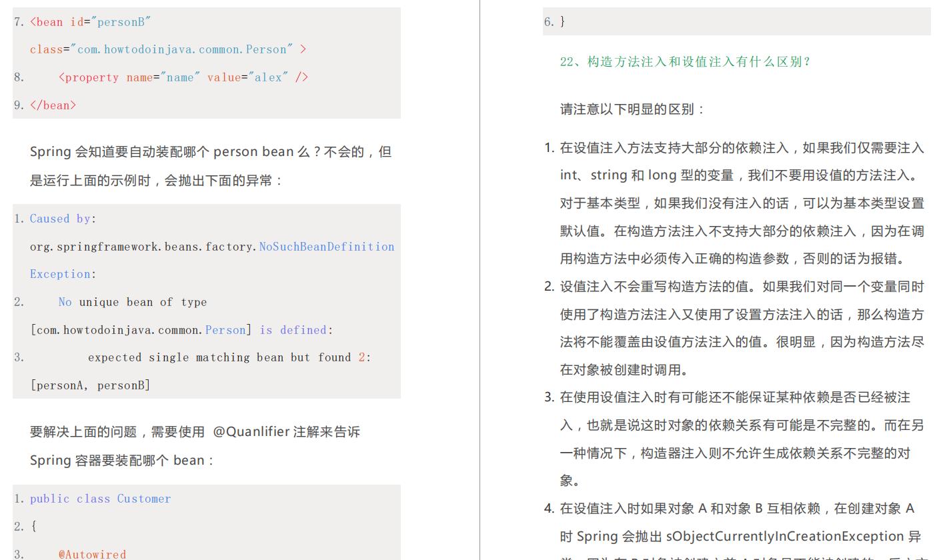This screenshot has height=560, width=939.
Task: Click code line 'public class Customer'
Action: point(101,499)
